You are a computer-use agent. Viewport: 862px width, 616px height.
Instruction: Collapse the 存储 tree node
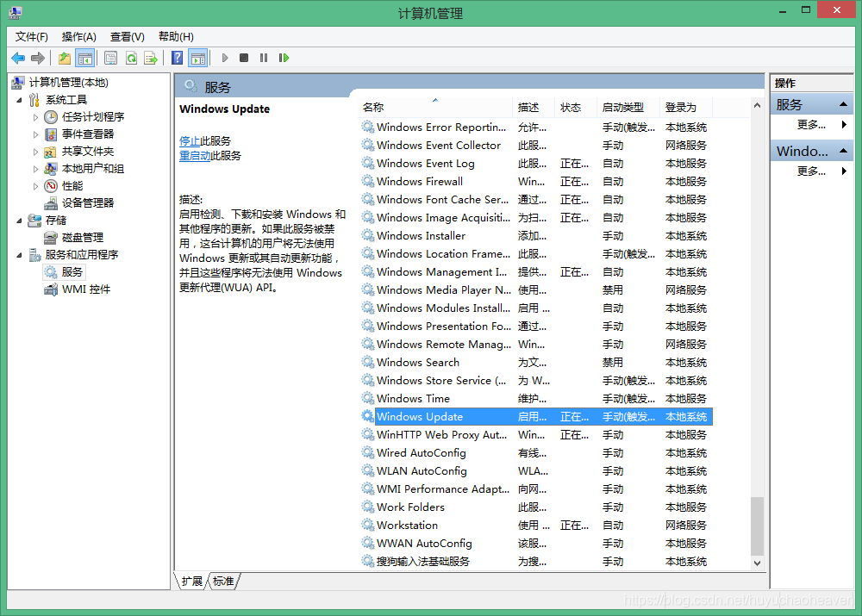(19, 221)
